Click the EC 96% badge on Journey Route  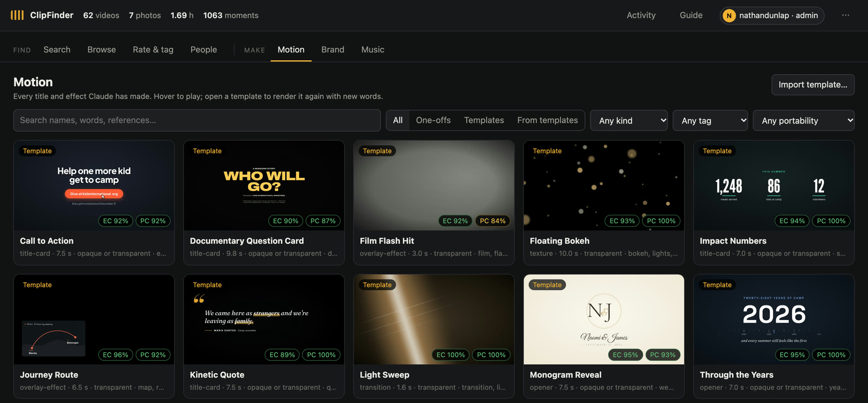tap(115, 355)
